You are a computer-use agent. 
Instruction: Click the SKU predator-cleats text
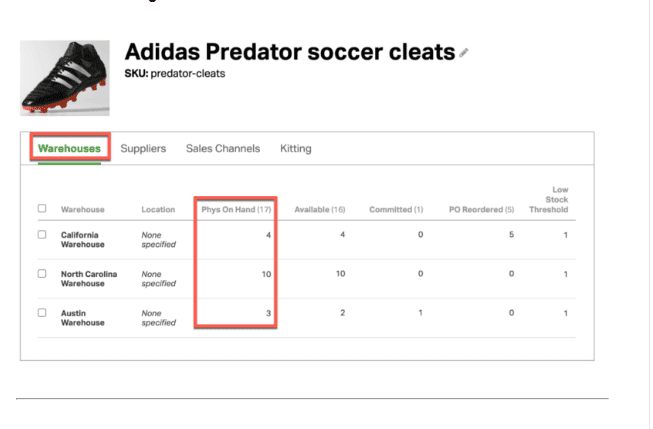pos(175,74)
